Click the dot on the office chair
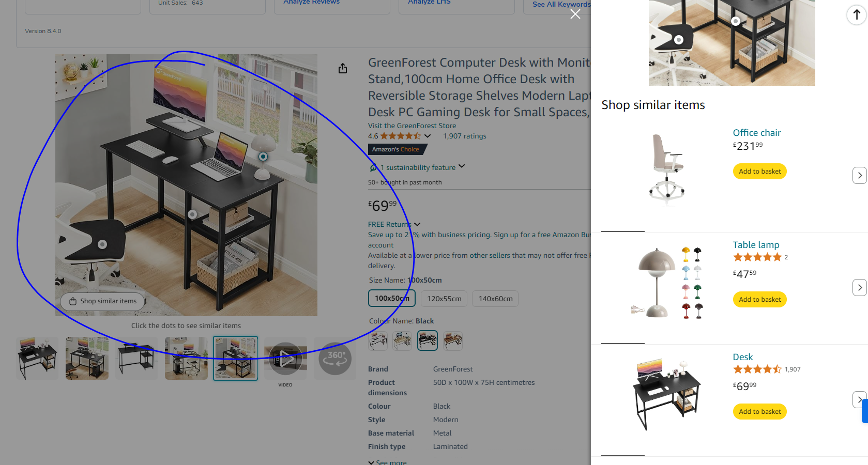The width and height of the screenshot is (868, 465). coord(102,244)
